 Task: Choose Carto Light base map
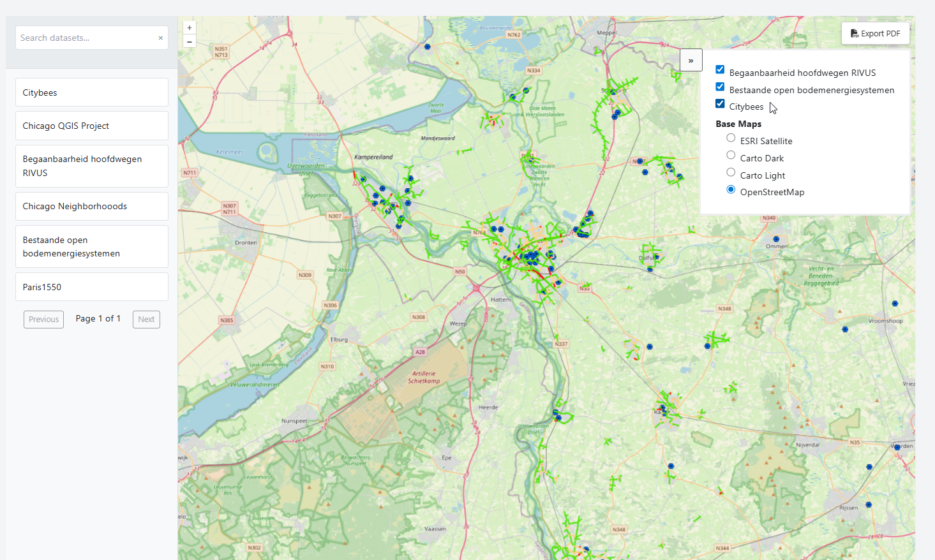click(x=731, y=173)
